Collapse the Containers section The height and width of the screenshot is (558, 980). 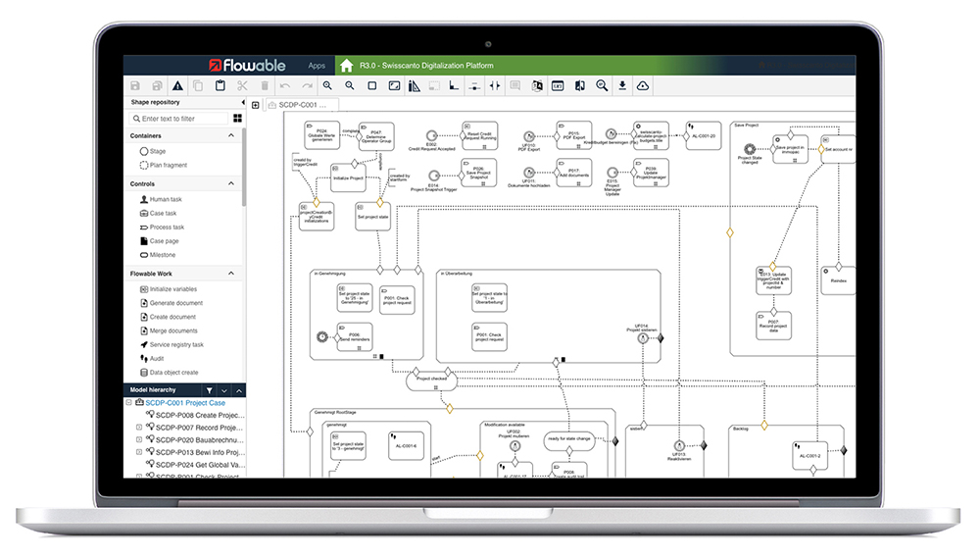pos(231,135)
